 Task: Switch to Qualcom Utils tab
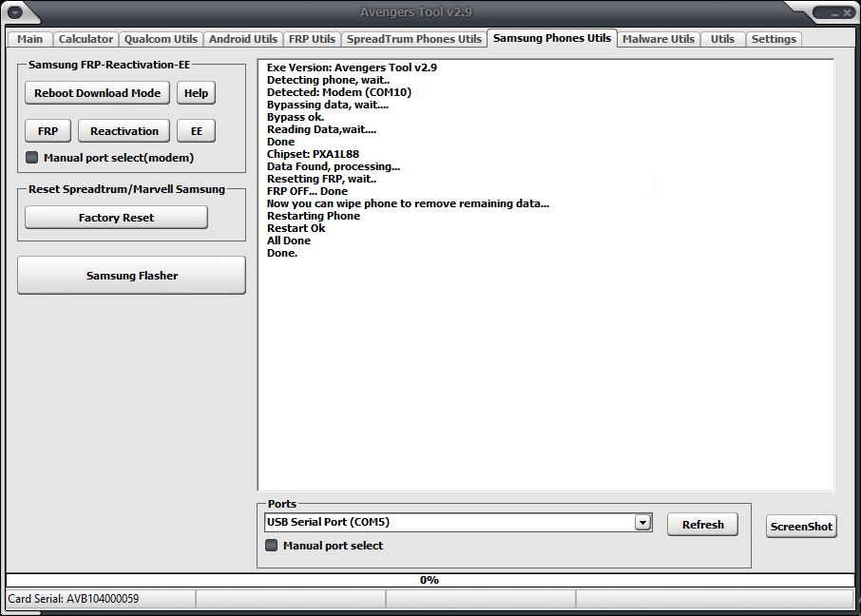[x=161, y=39]
